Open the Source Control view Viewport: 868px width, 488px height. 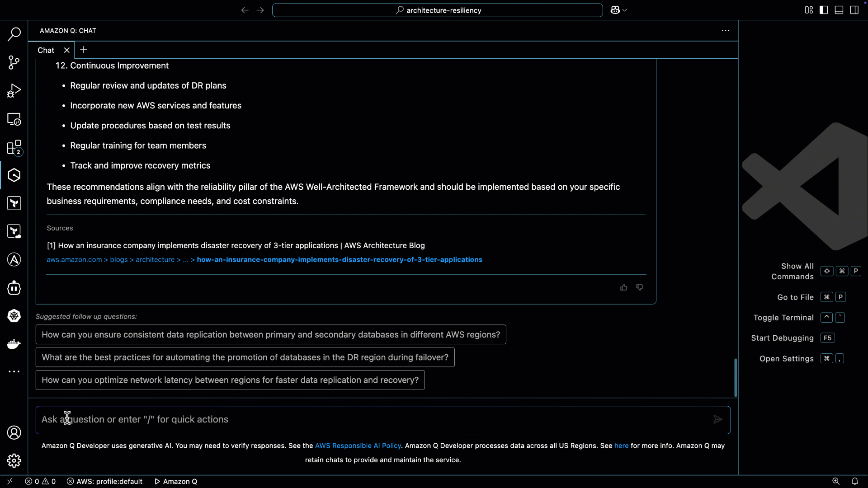pyautogui.click(x=14, y=62)
